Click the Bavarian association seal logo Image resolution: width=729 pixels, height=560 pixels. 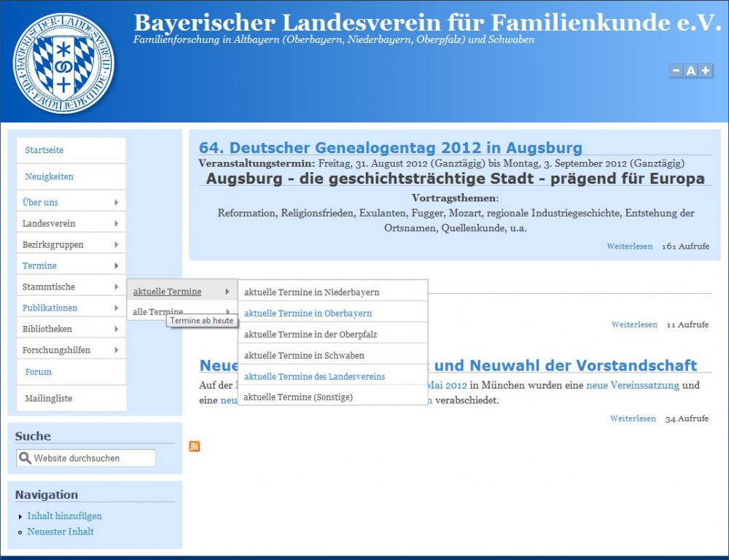pos(64,63)
